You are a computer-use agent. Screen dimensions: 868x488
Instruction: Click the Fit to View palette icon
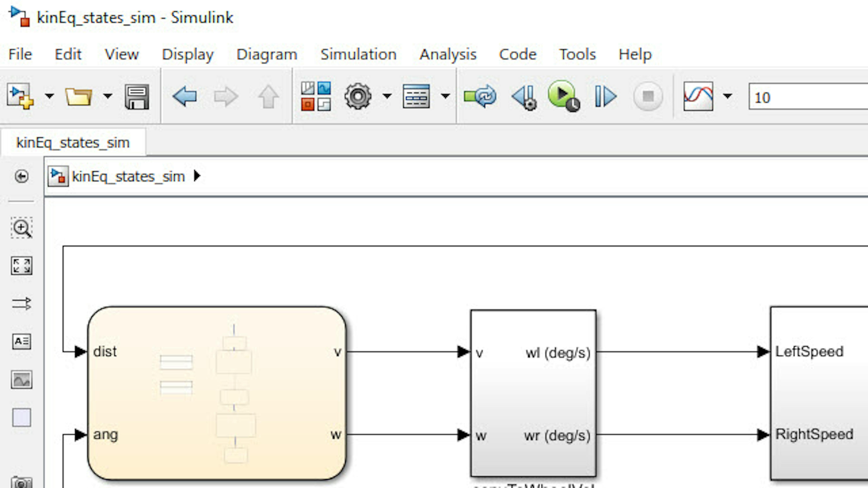pos(22,266)
